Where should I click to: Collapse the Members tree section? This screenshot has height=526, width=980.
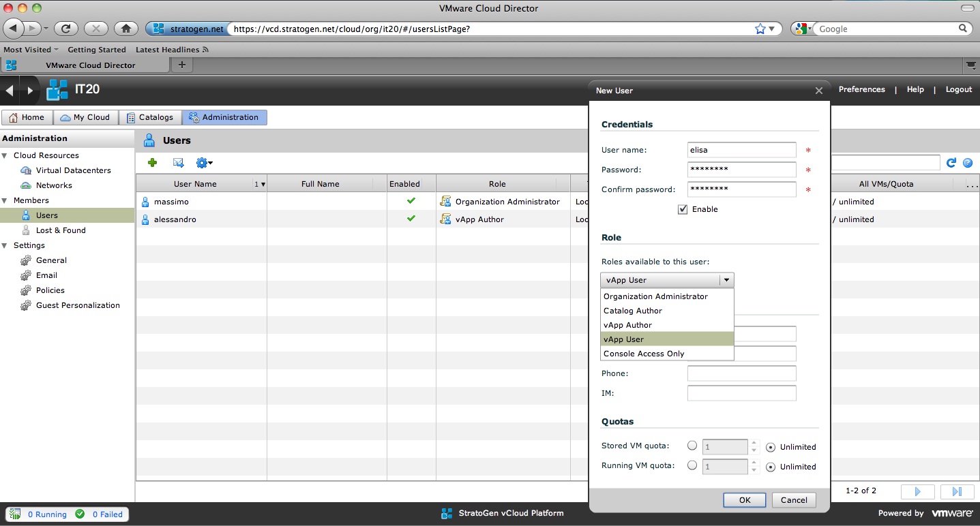tap(5, 200)
